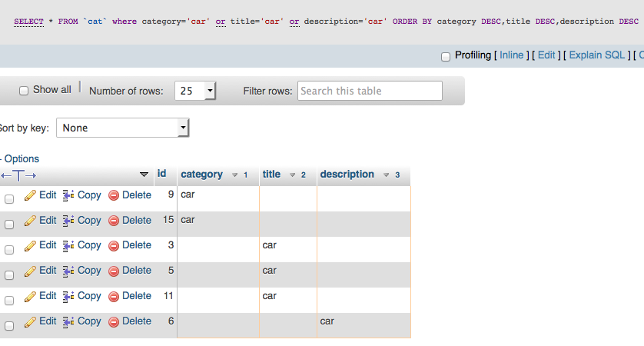Open the Explain SQL link
Viewport: 644px width, 346px height.
tap(597, 55)
